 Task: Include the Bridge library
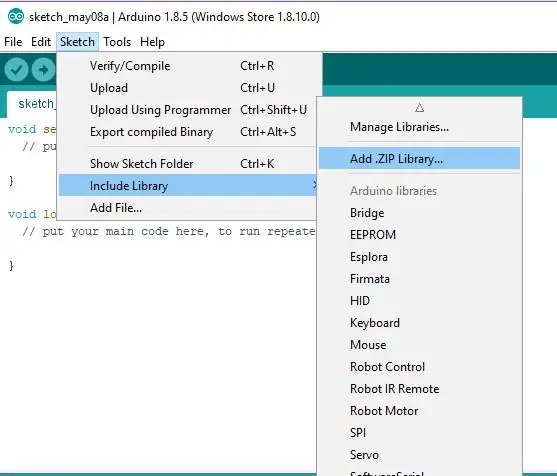pos(420,213)
